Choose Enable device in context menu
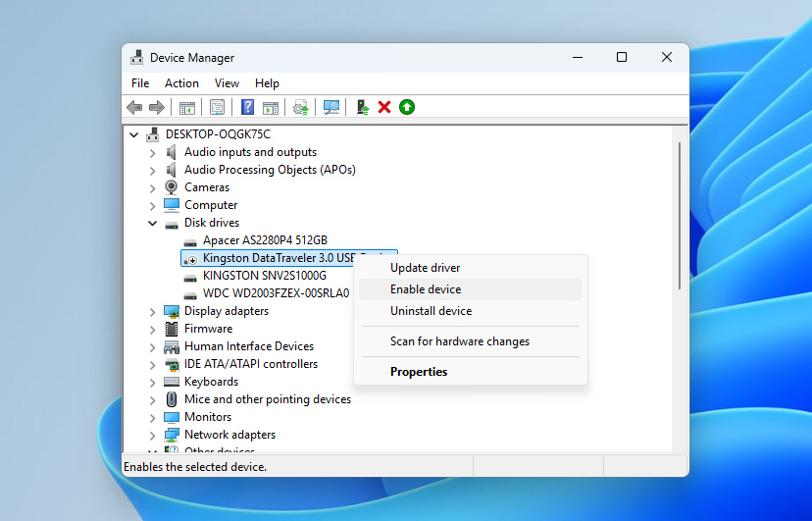This screenshot has width=812, height=521. tap(470, 289)
